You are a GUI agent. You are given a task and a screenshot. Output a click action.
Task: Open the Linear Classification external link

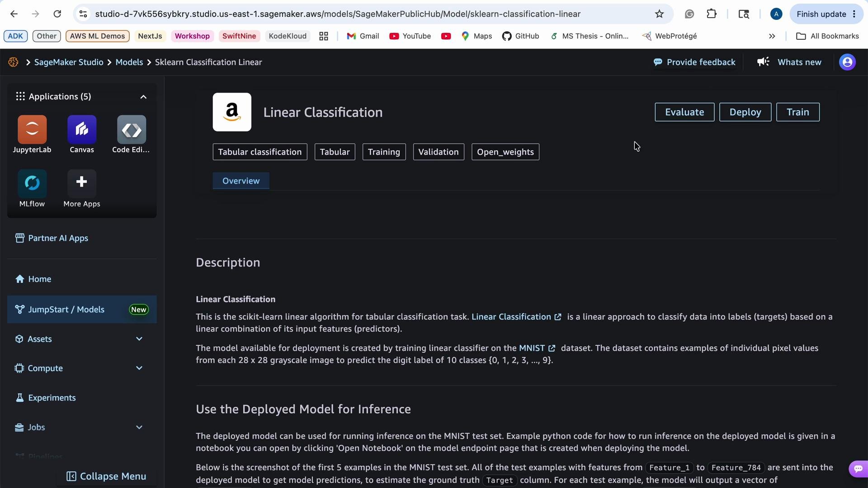pyautogui.click(x=516, y=317)
